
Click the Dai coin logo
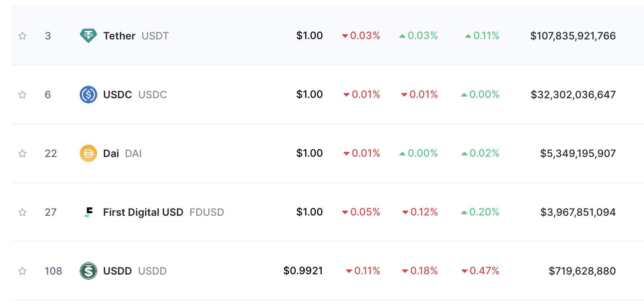(88, 153)
